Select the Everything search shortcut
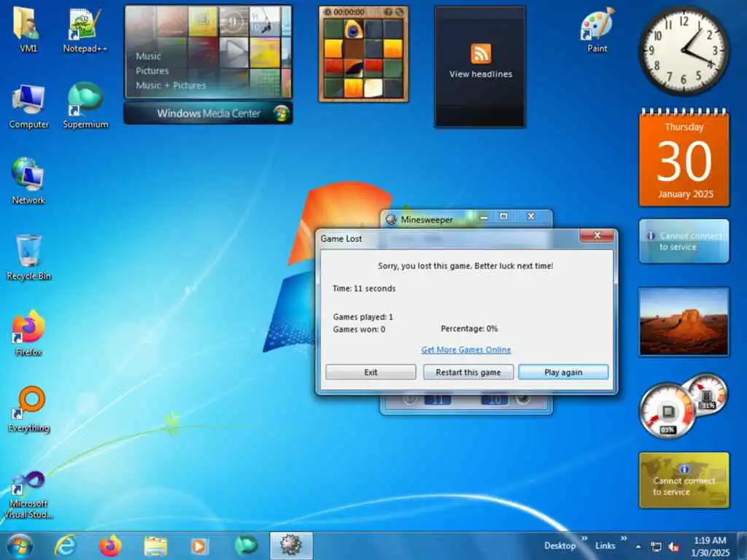This screenshot has height=560, width=747. [x=28, y=408]
